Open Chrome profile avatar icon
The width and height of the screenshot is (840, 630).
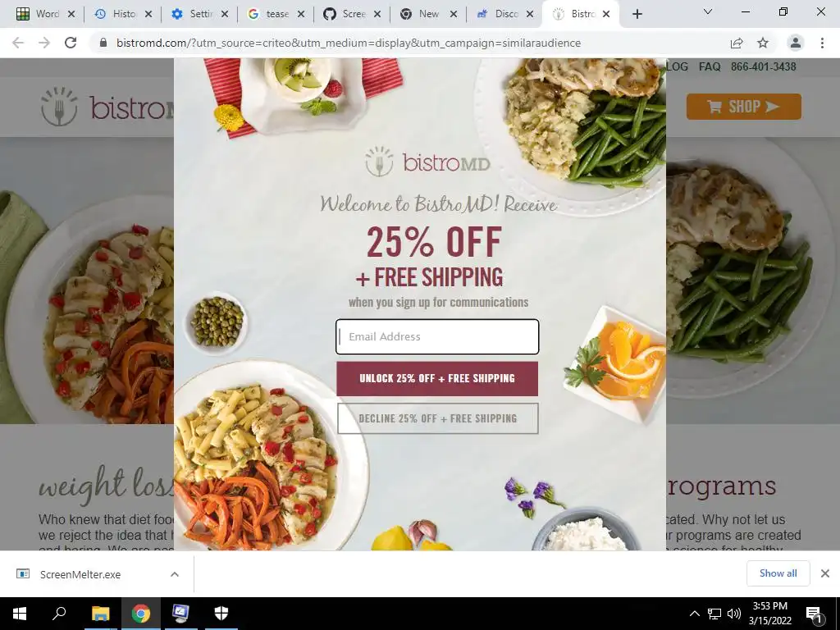coord(796,43)
